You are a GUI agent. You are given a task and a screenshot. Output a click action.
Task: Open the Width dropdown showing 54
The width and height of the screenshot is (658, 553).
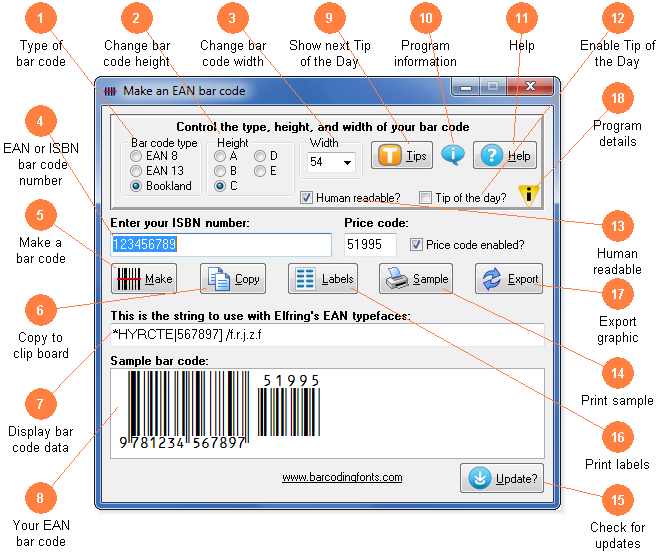click(x=331, y=162)
